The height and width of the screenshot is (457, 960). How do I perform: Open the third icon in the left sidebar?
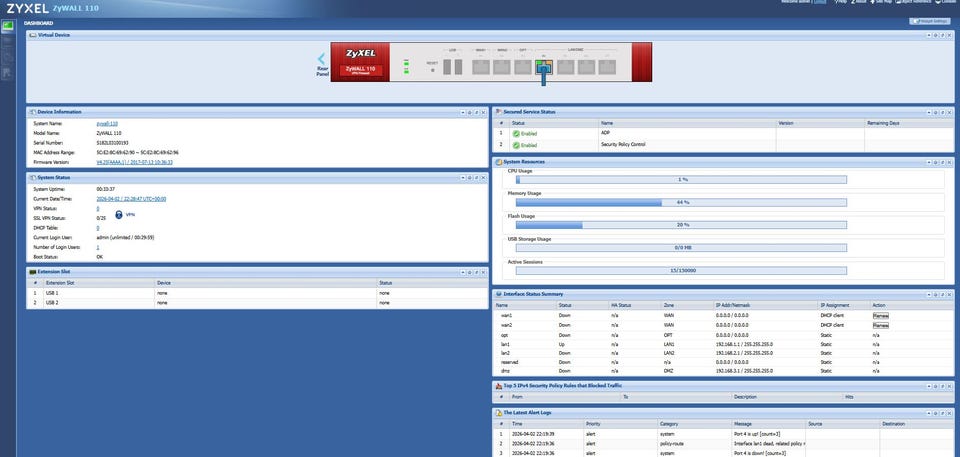[7, 57]
